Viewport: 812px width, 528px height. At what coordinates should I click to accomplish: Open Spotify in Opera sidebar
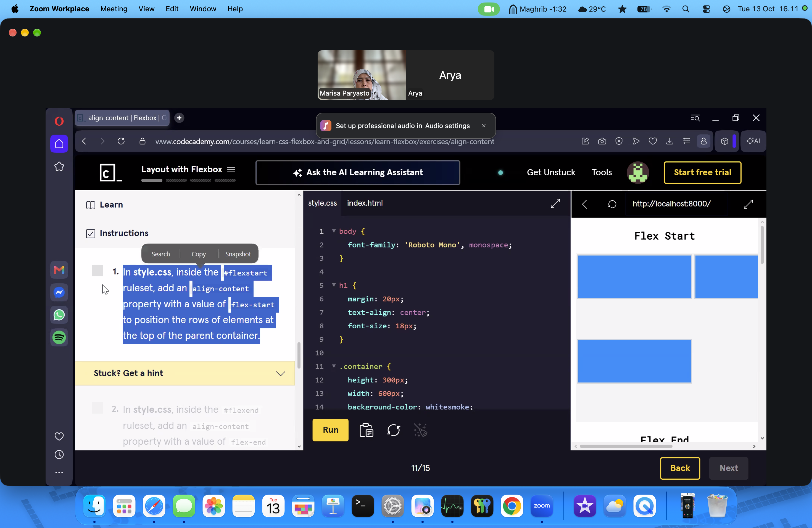click(59, 337)
